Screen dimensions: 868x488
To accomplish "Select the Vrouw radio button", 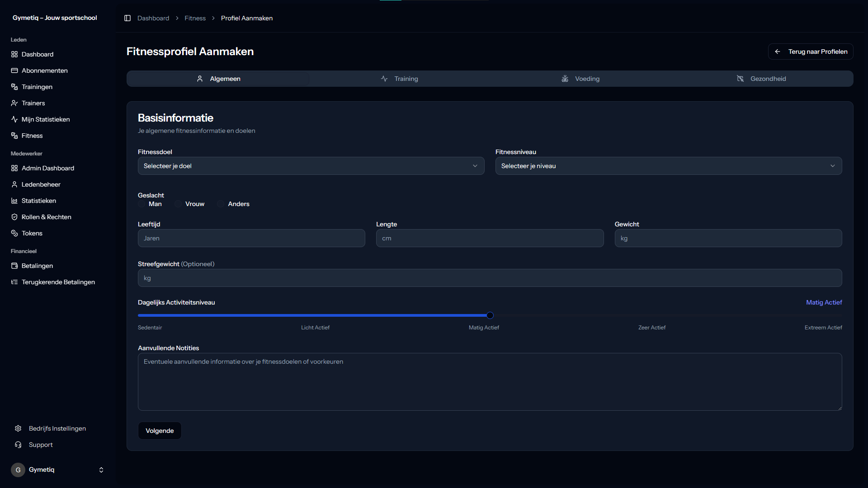I will click(178, 204).
